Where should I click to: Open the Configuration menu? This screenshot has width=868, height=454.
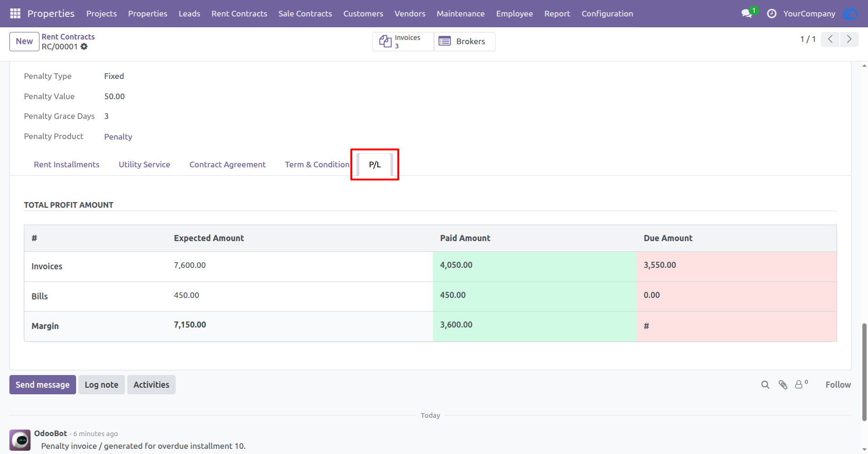[607, 14]
